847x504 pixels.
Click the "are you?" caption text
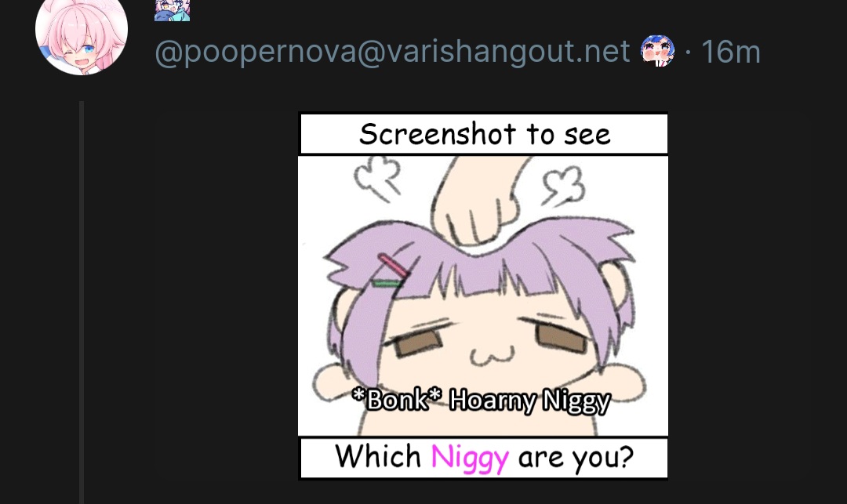coord(576,458)
